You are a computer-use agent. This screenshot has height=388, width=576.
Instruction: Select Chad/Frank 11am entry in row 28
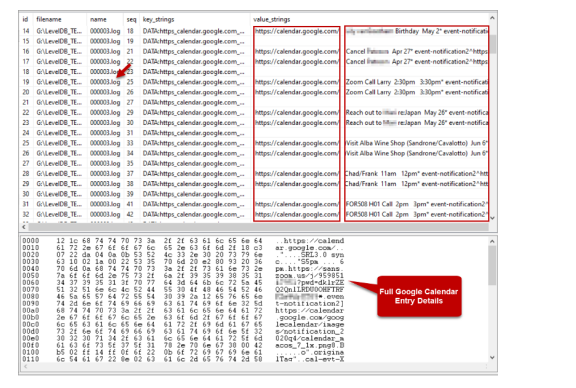(417, 173)
